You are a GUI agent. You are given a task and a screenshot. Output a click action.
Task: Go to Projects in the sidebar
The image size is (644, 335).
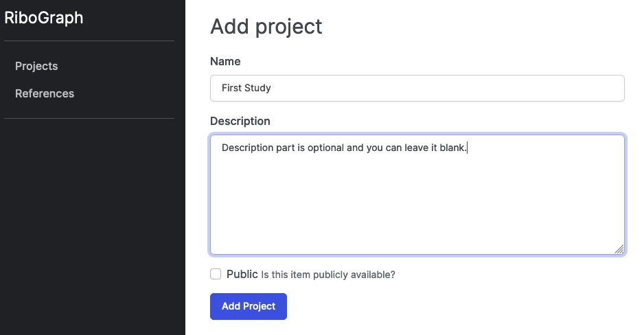point(36,66)
